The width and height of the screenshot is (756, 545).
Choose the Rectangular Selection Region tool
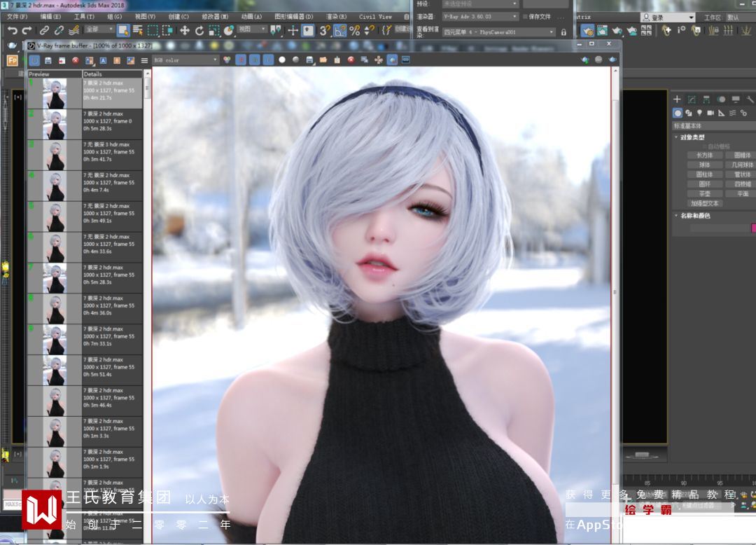tap(153, 30)
